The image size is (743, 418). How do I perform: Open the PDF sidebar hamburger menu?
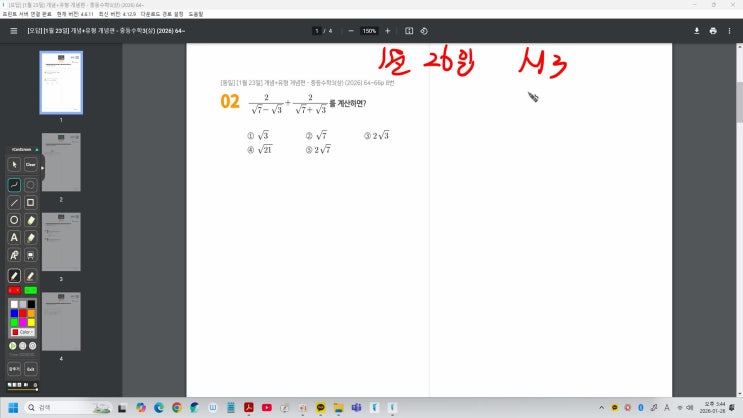click(13, 31)
